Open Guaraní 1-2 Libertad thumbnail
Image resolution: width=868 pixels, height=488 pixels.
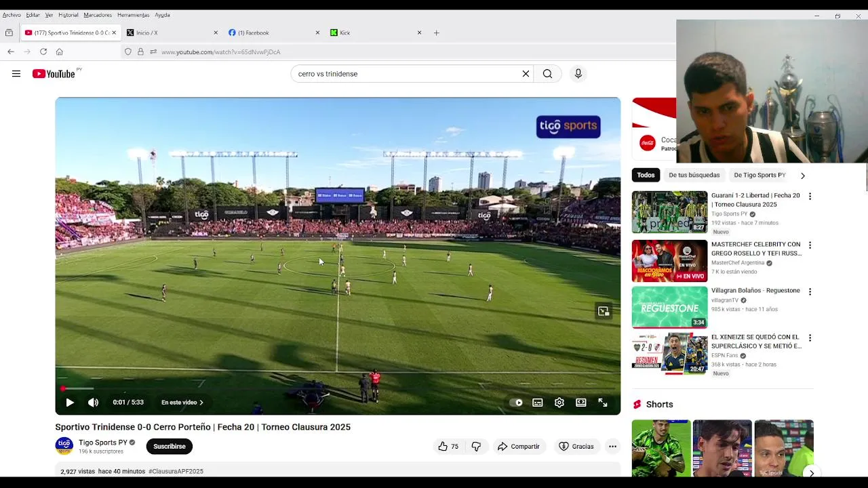pos(669,212)
